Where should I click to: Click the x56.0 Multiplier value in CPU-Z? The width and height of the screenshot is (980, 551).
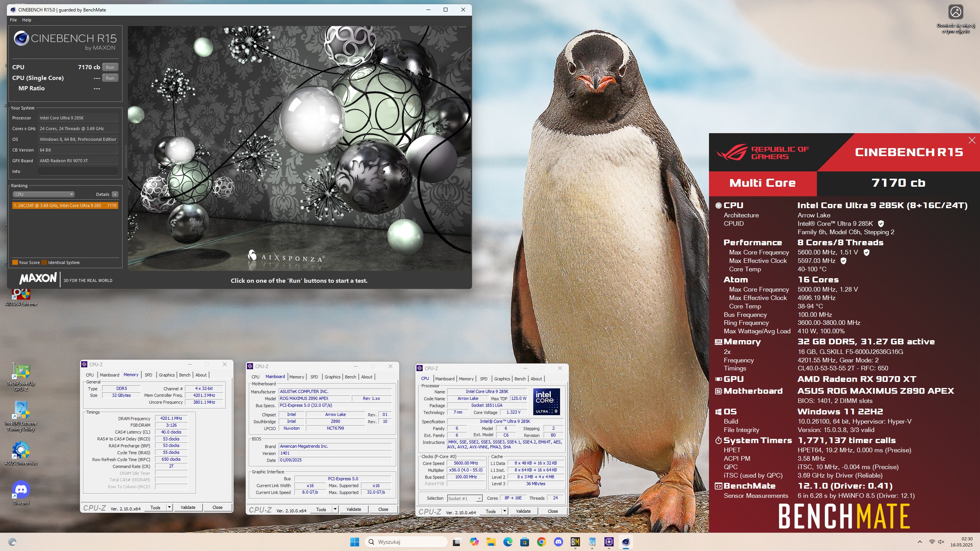(x=466, y=470)
